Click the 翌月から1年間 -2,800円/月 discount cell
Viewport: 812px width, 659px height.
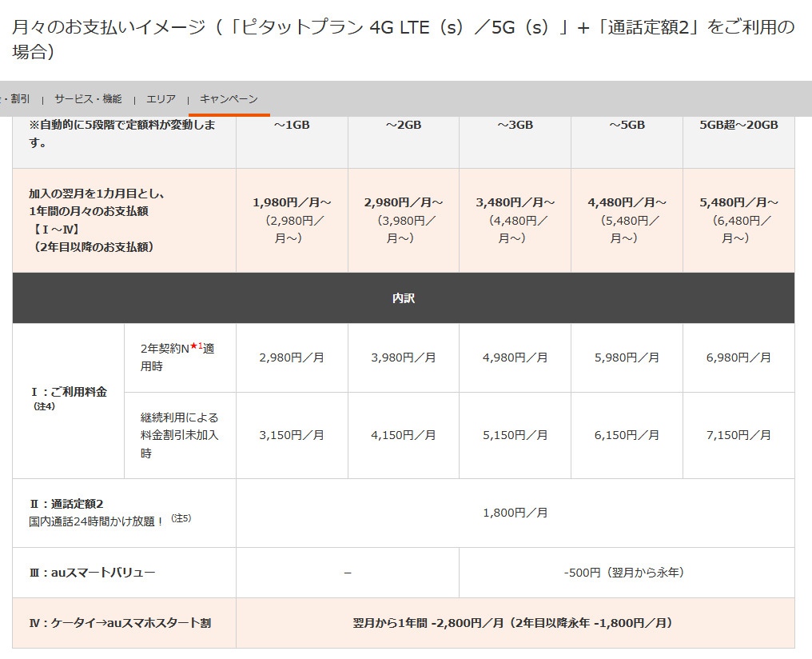point(515,623)
